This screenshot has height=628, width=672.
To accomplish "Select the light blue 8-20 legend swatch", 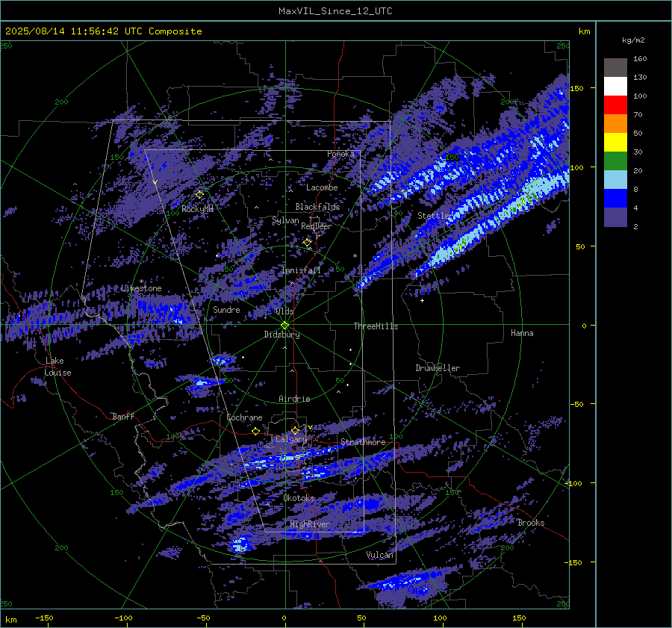I will coord(615,180).
